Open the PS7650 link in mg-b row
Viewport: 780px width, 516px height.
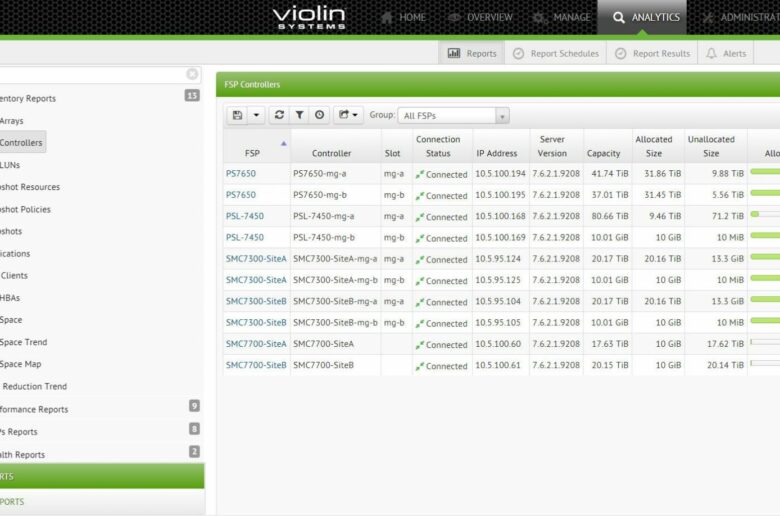point(241,195)
